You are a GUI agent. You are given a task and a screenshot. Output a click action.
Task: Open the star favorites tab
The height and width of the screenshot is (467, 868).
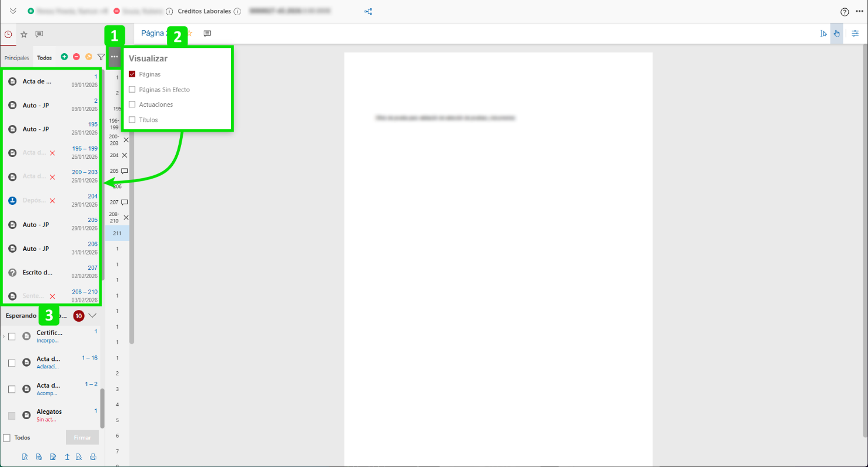pos(24,34)
